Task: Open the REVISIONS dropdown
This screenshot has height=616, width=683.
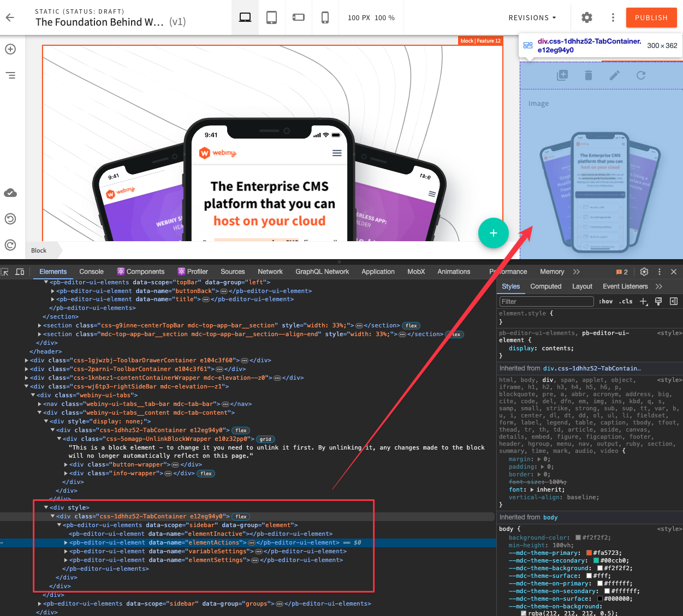Action: point(532,17)
